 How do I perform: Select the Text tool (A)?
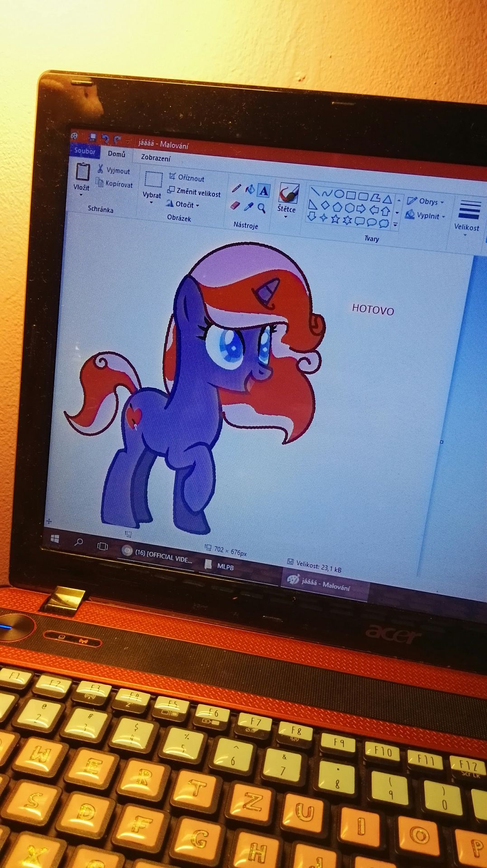(x=264, y=191)
